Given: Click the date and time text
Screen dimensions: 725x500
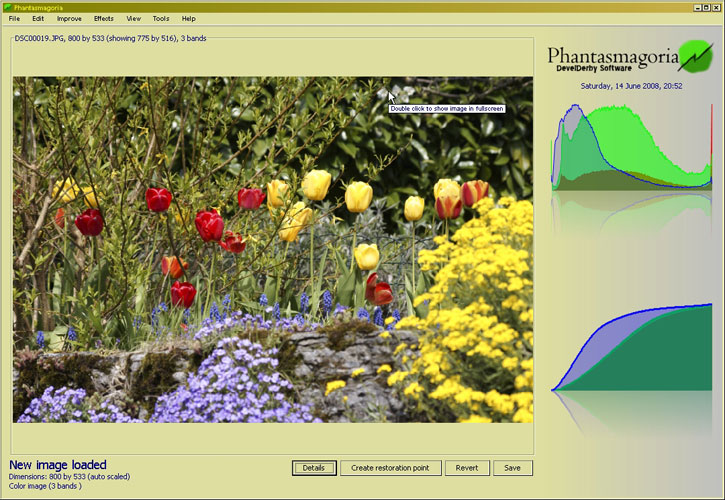Looking at the screenshot, I should point(631,86).
